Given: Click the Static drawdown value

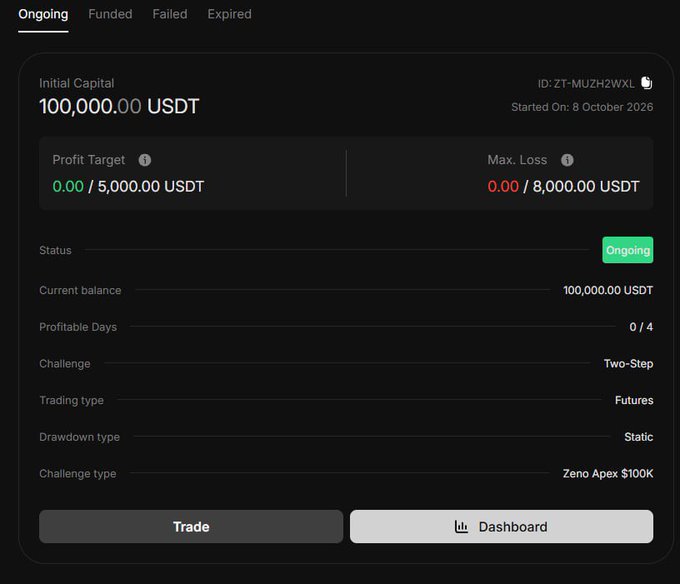Looking at the screenshot, I should coord(638,437).
